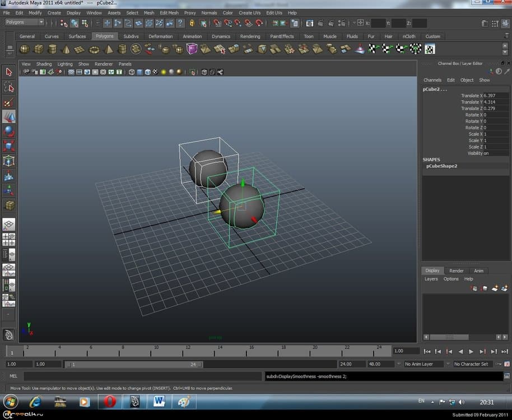
Task: Create a polygon cube from shelf
Action: coord(39,49)
